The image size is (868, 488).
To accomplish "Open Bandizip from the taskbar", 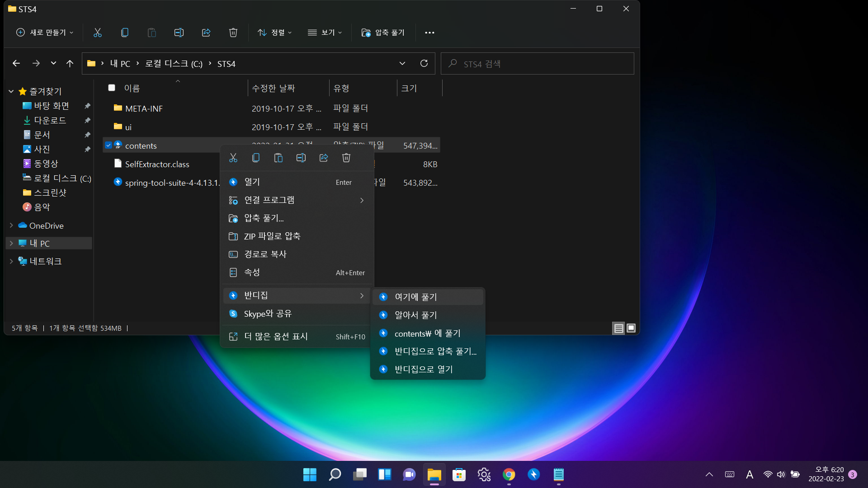I will [533, 474].
